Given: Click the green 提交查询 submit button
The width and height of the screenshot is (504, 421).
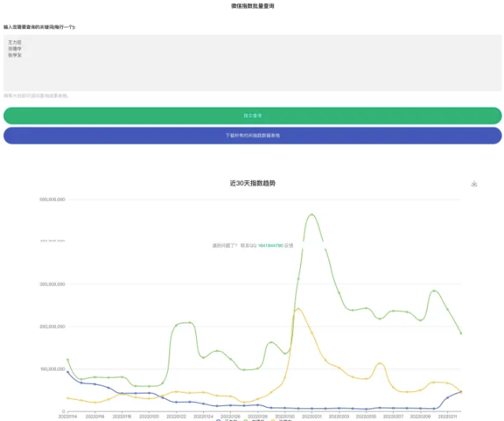Looking at the screenshot, I should click(x=252, y=116).
